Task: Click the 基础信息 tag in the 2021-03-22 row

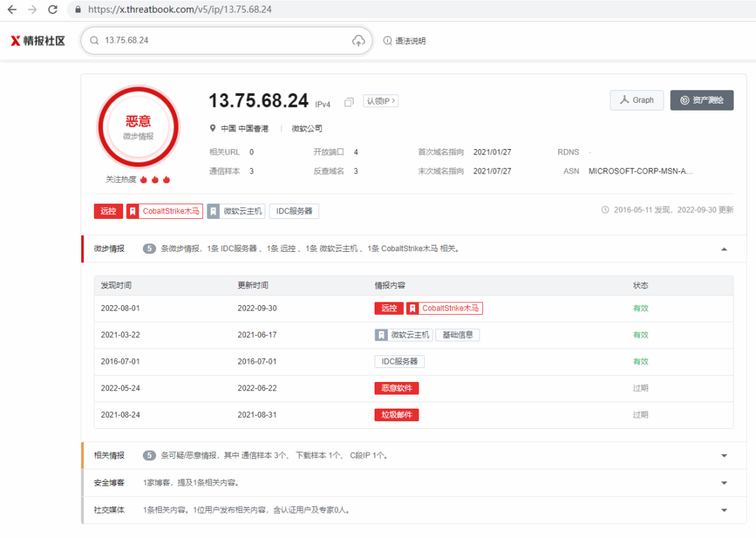Action: 458,334
